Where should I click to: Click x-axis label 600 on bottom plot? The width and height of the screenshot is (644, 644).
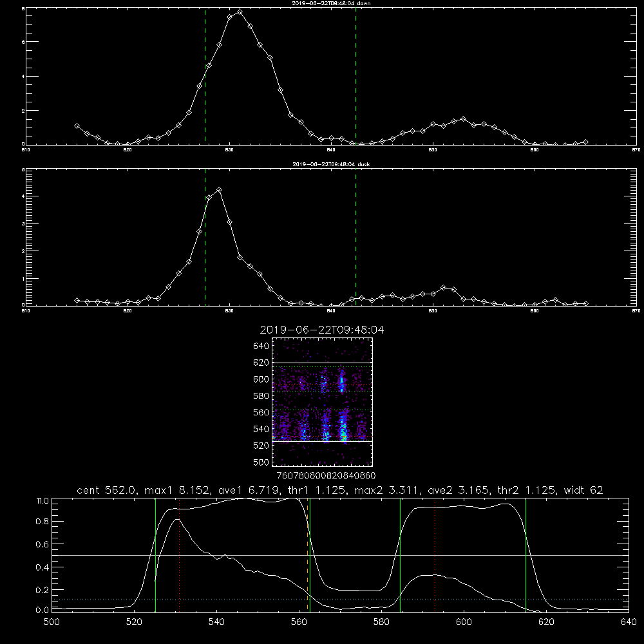point(464,622)
